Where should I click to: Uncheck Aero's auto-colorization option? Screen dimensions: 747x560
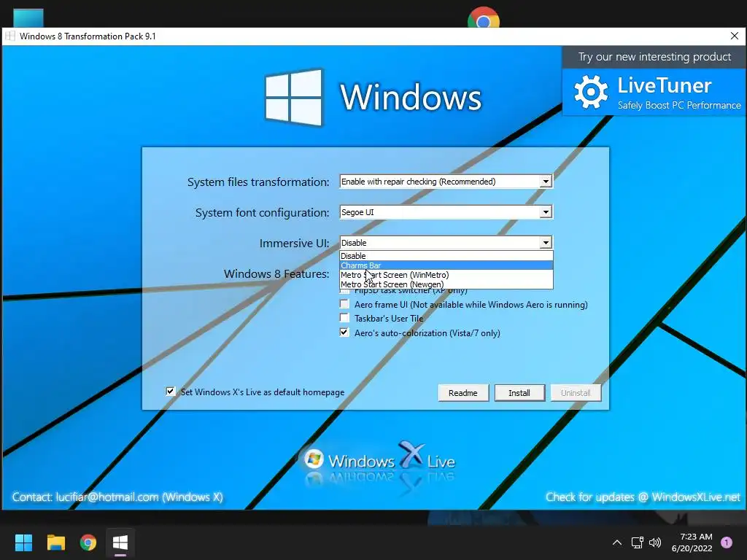(x=344, y=332)
